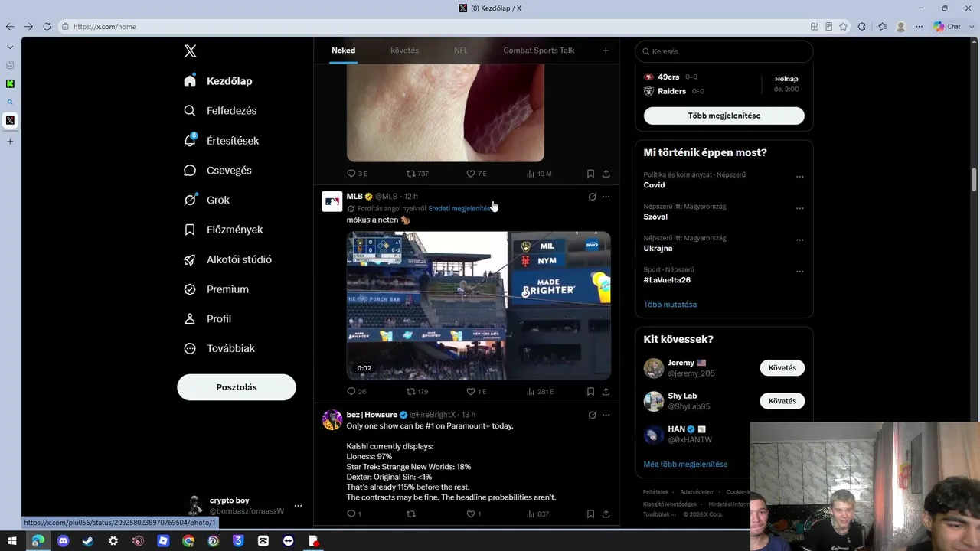Screen dimensions: 980x551
Task: Add new timeline tab with plus icon
Action: click(x=606, y=51)
